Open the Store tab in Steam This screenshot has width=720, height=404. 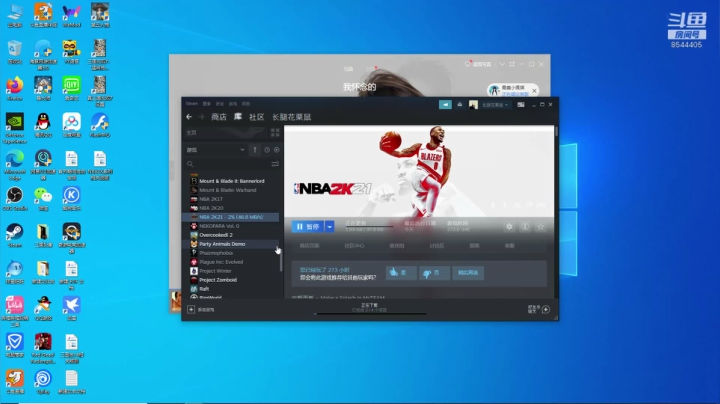pos(219,117)
